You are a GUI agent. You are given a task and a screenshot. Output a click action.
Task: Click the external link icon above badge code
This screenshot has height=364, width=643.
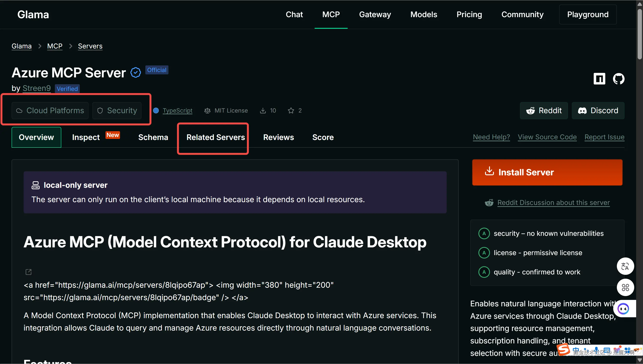pos(29,272)
